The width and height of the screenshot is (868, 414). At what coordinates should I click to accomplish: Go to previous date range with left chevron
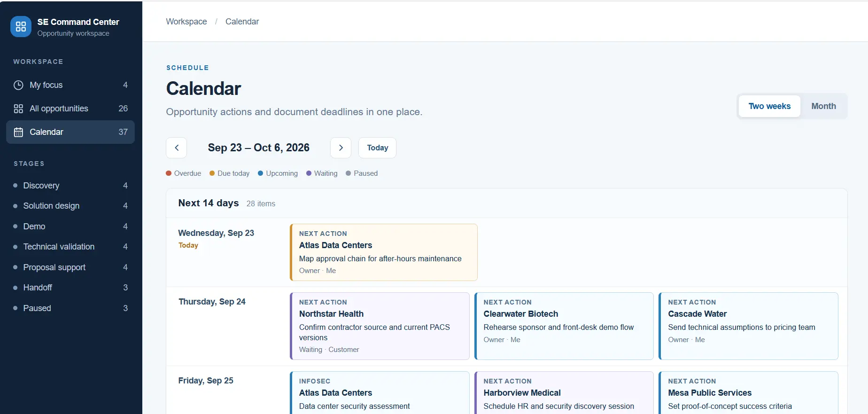(177, 148)
